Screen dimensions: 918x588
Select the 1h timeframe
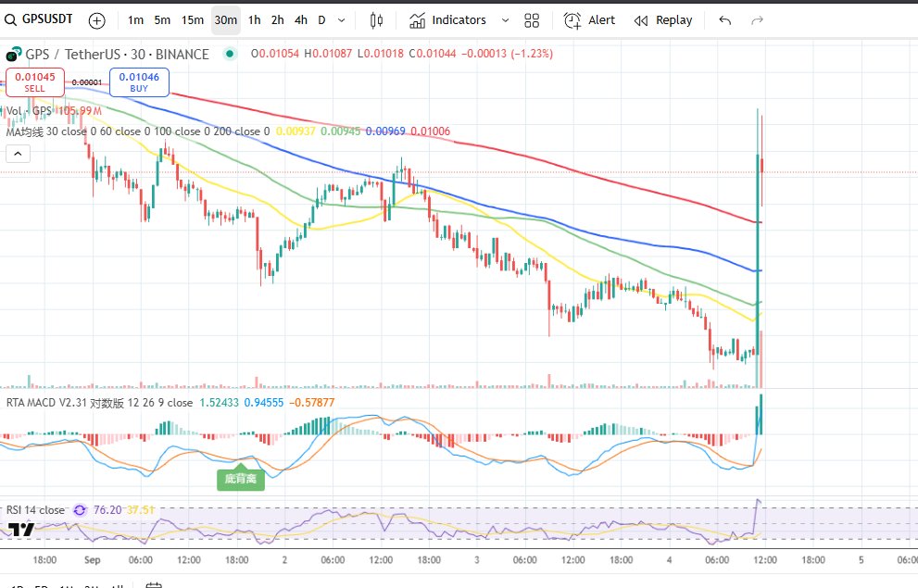(x=254, y=20)
